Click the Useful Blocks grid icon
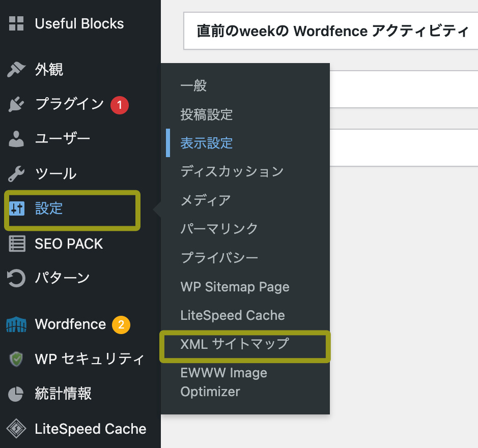The image size is (478, 448). point(16,23)
